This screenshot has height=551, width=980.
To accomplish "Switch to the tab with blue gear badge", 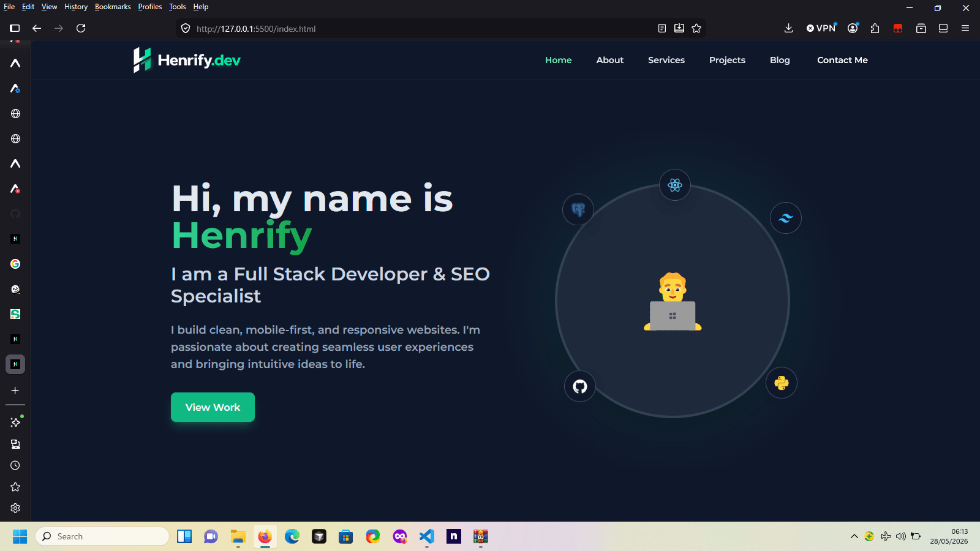I will [15, 89].
